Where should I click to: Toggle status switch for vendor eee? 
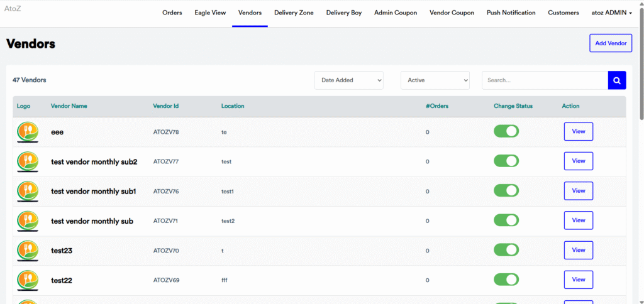click(506, 131)
